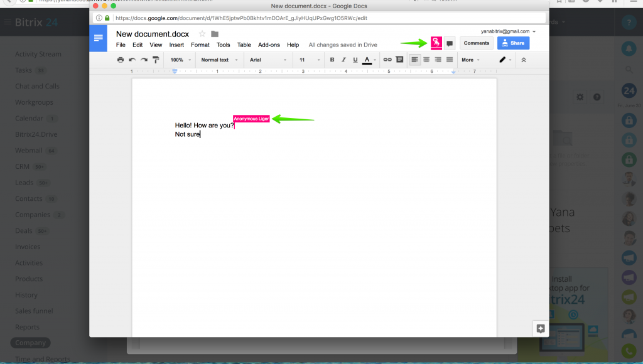Insert a link with the link icon
This screenshot has height=364, width=643.
click(387, 60)
